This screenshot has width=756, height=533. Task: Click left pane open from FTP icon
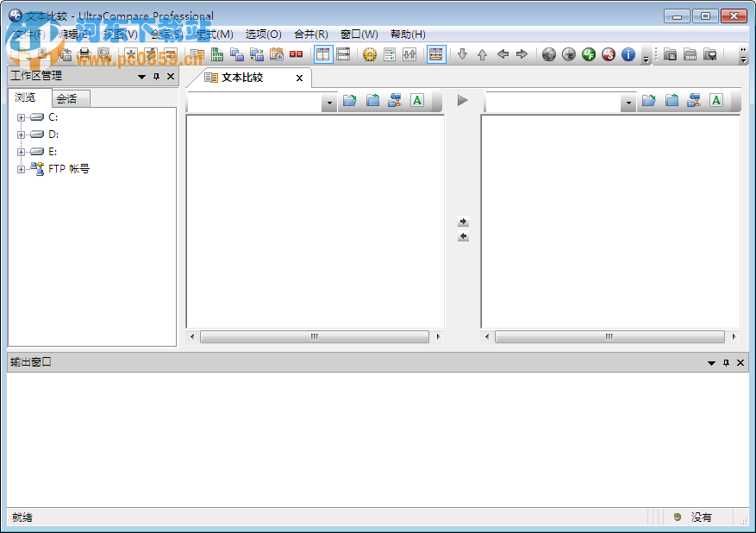click(x=395, y=100)
